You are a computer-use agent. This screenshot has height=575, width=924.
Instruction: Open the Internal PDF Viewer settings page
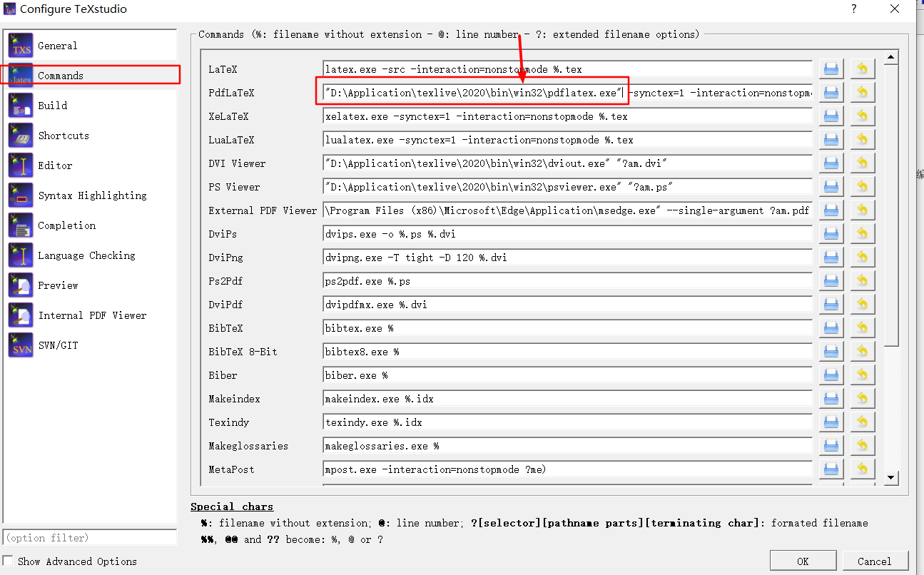[x=20, y=315]
